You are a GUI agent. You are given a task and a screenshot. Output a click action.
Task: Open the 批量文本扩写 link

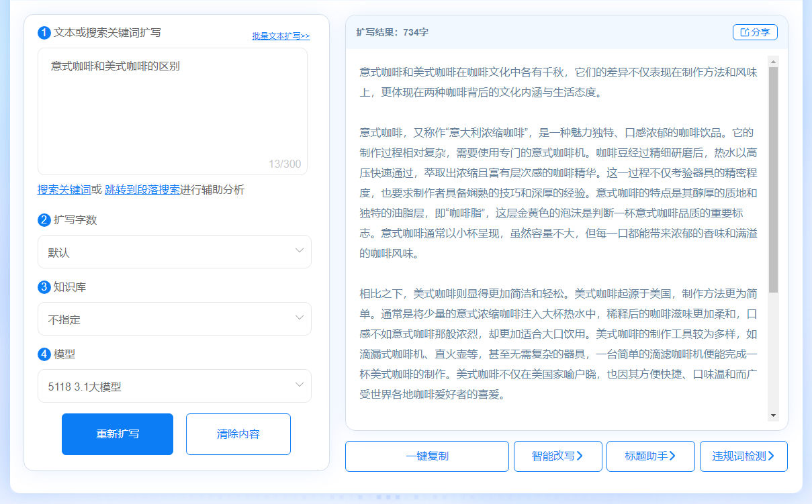(x=281, y=36)
